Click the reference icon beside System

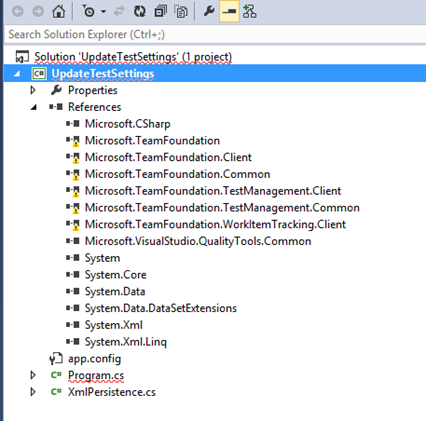pos(73,258)
